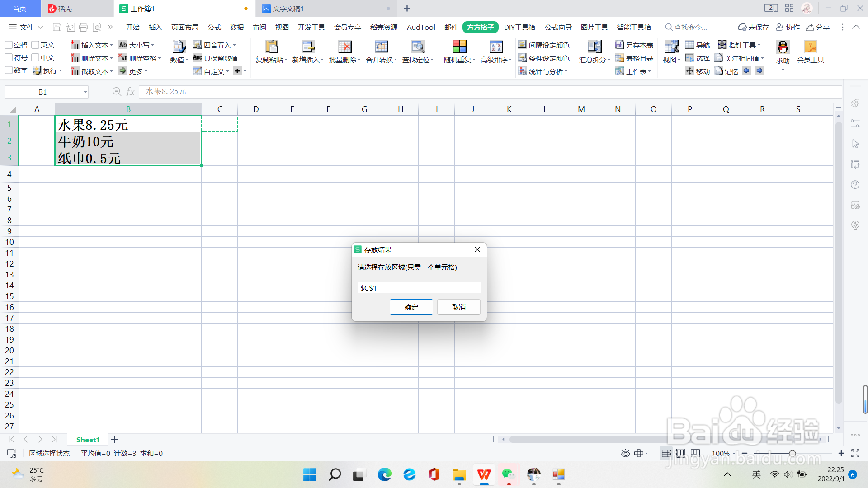Open the 四舍五入 dropdown
868x488 pixels.
[234, 45]
